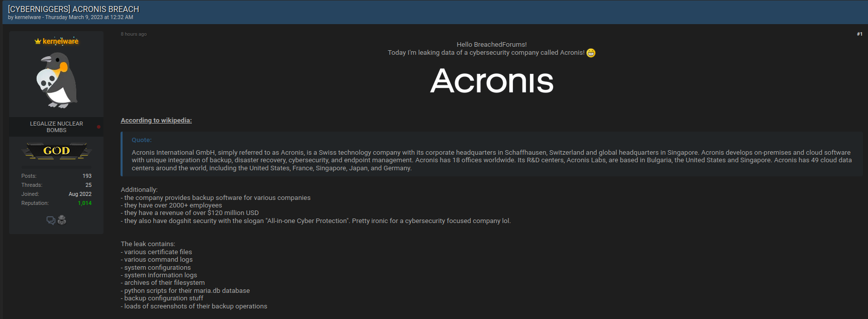
Task: Click the threads count 25
Action: click(88, 185)
